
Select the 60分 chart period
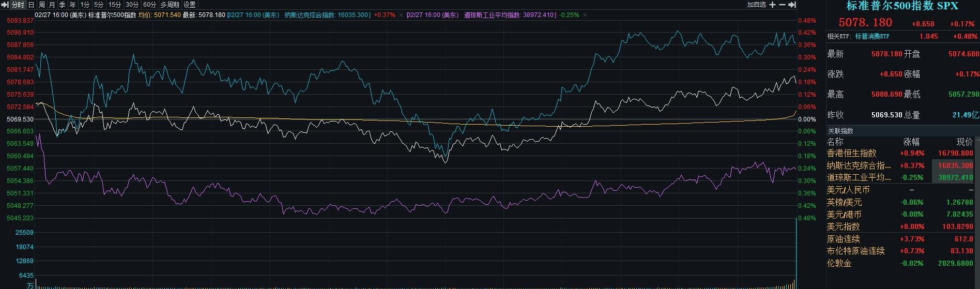(149, 5)
